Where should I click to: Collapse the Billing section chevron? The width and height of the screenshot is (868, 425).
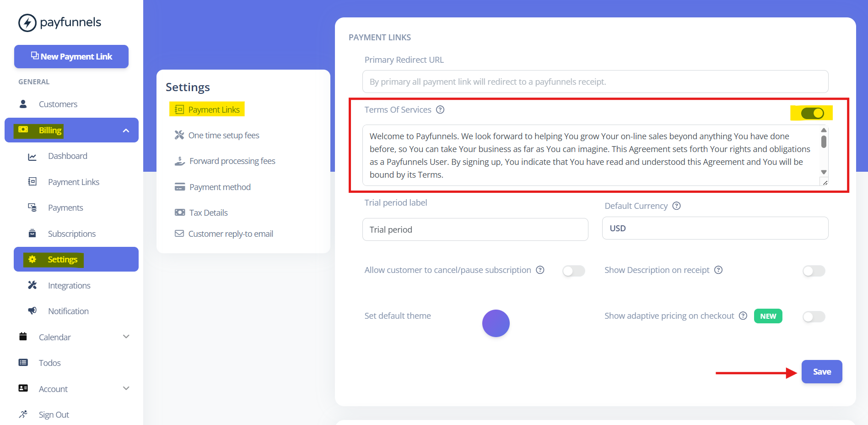[x=126, y=131]
